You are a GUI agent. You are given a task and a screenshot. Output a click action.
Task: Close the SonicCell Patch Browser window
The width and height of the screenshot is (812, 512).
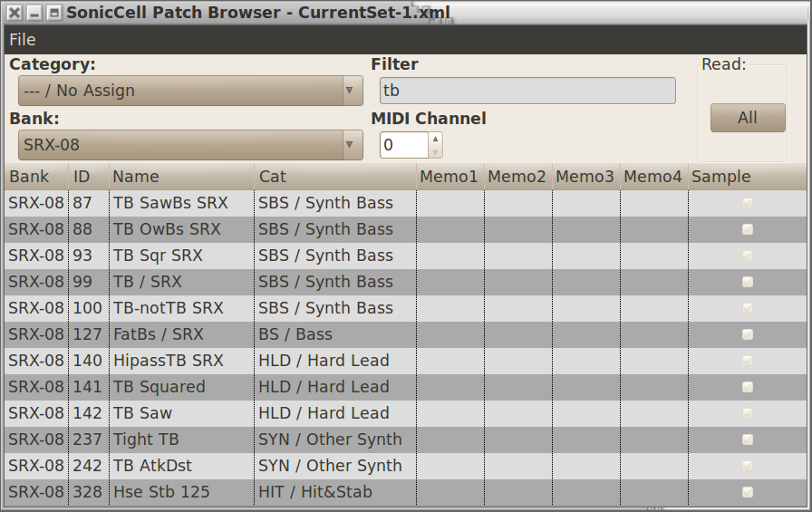pos(14,13)
